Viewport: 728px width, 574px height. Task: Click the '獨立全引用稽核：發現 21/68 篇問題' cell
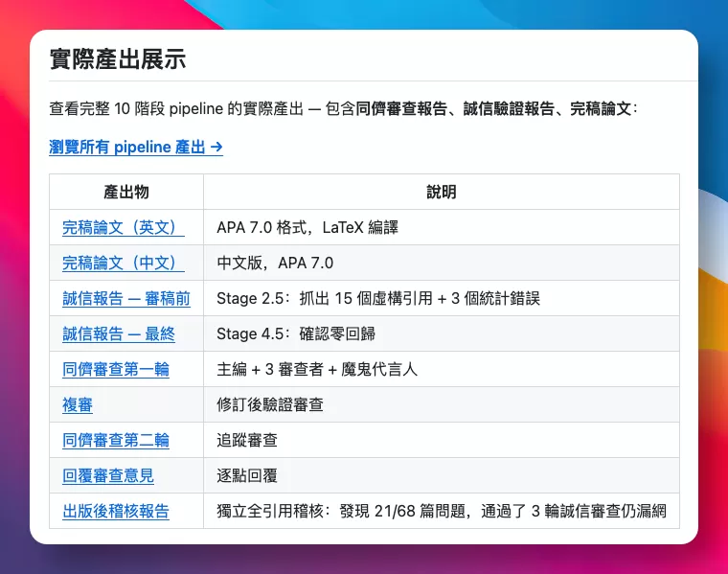tap(442, 511)
